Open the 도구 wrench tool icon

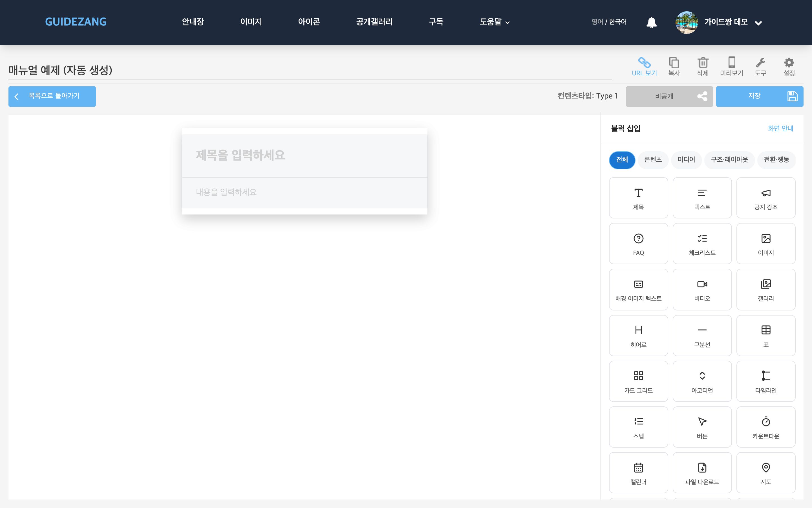[760, 67]
